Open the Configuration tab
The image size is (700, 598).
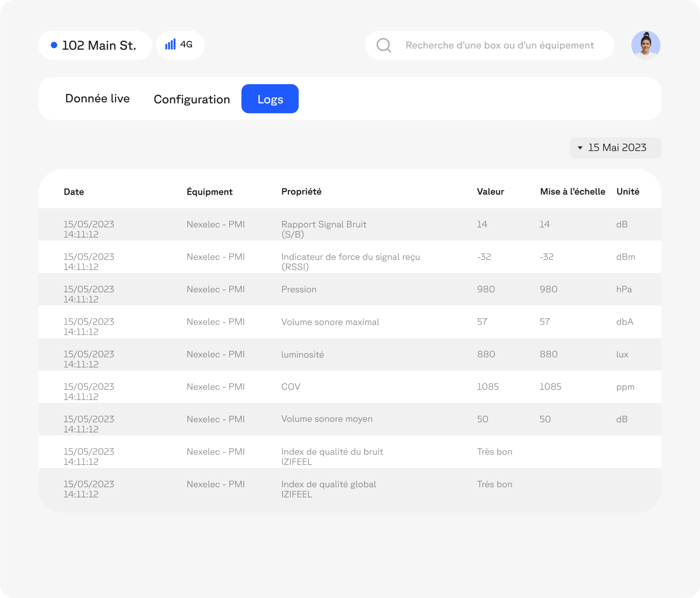click(x=192, y=99)
